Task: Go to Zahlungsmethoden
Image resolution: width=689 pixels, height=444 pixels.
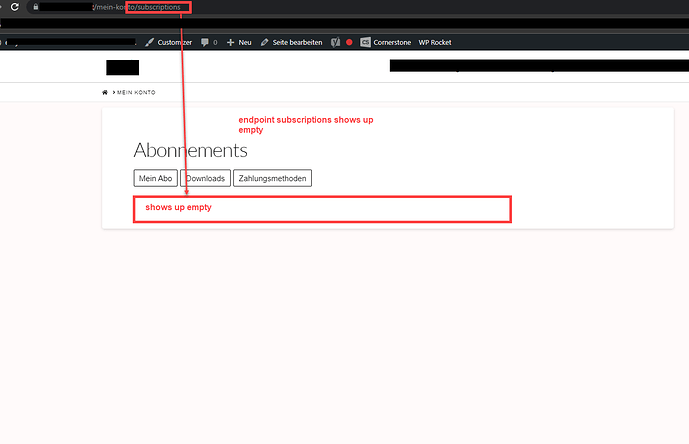Action: coord(272,178)
